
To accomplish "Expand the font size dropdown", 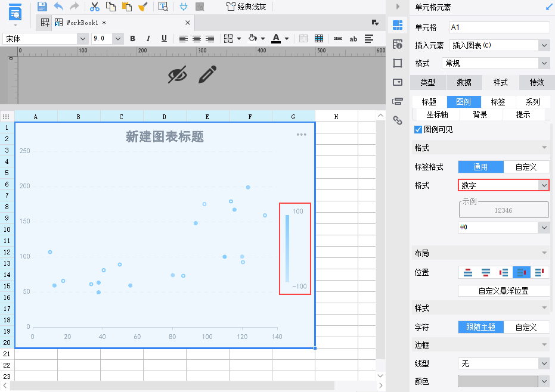I will pyautogui.click(x=118, y=39).
